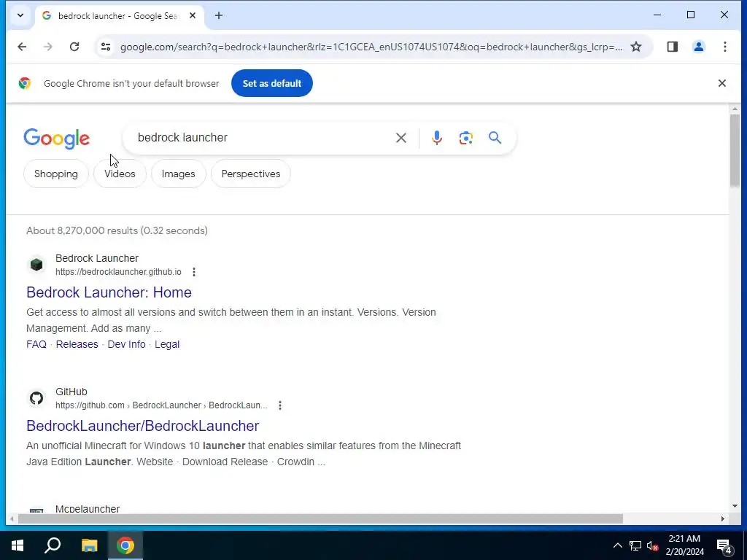Go back to previous page
The width and height of the screenshot is (747, 560).
pos(22,47)
